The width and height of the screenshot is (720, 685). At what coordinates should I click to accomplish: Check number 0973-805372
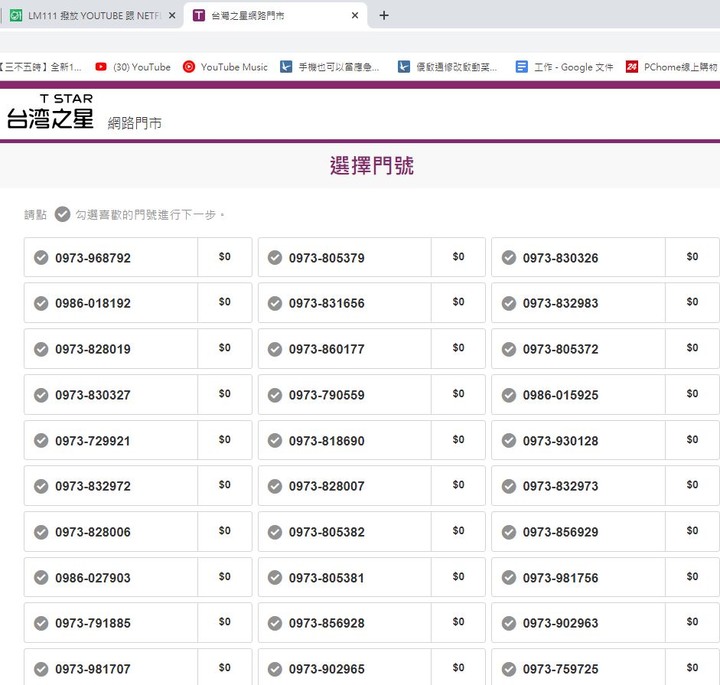coord(509,349)
